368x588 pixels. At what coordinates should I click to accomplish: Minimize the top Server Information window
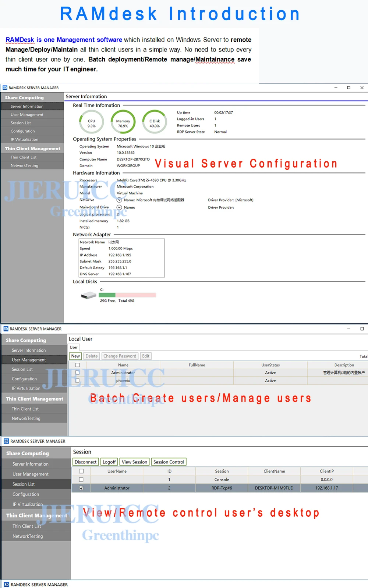(336, 88)
